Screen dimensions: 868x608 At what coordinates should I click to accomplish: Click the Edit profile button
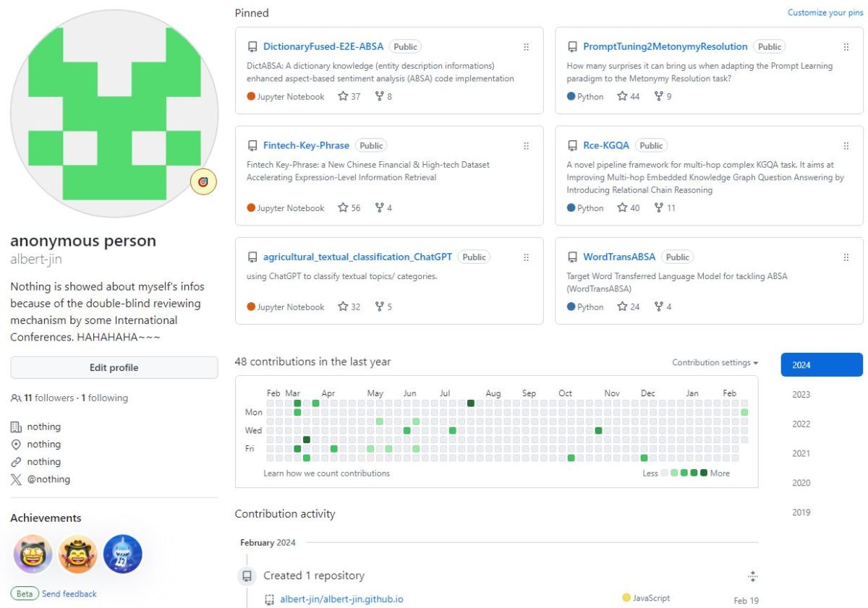tap(114, 367)
